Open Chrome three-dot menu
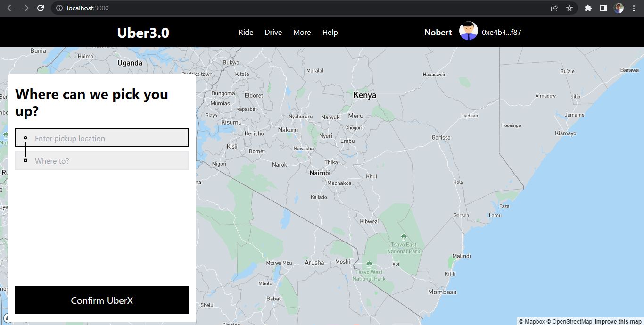Image resolution: width=644 pixels, height=325 pixels. [634, 8]
